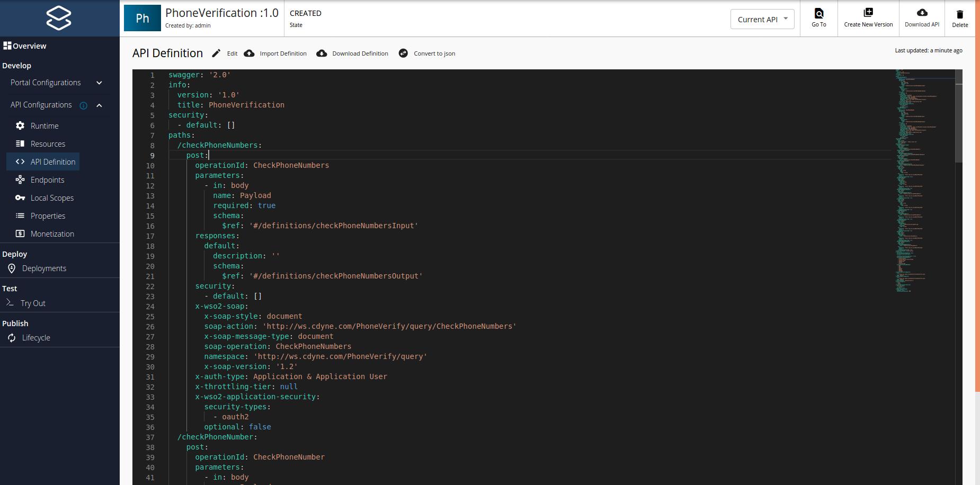Image resolution: width=980 pixels, height=485 pixels.
Task: Open the Runtime settings gear icon
Action: pos(20,125)
